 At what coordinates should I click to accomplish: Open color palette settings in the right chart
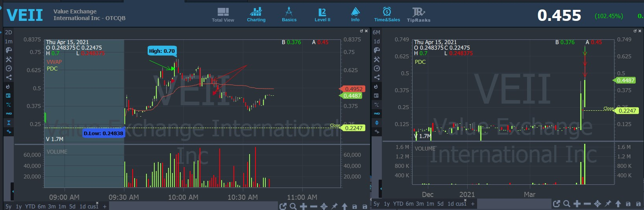point(377,50)
